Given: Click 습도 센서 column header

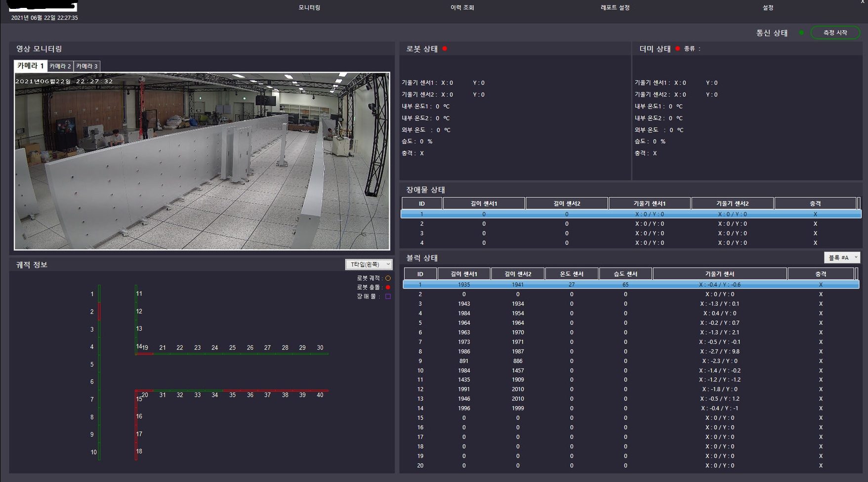Looking at the screenshot, I should [625, 274].
